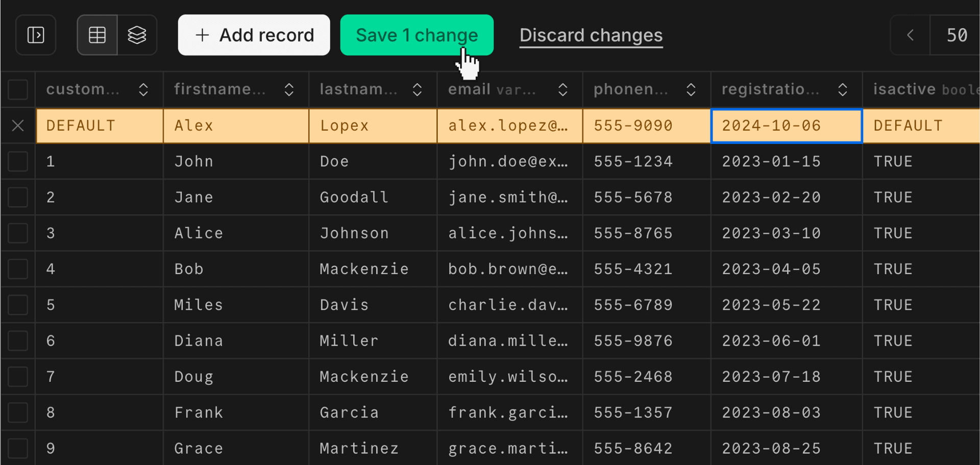Go to previous page with the left chevron

(x=911, y=35)
